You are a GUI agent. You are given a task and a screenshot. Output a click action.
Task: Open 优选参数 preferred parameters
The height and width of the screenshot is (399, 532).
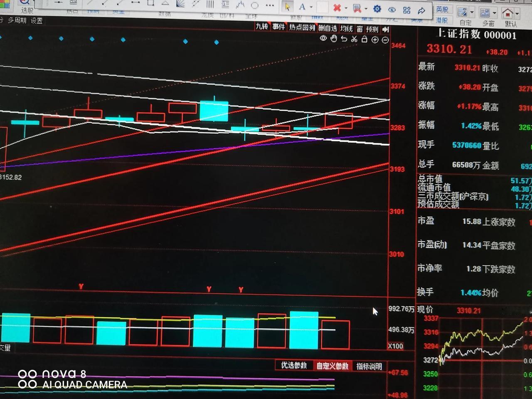point(294,365)
